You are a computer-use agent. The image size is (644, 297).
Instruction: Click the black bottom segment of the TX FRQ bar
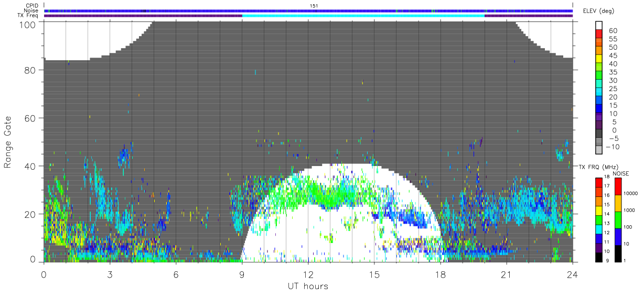click(598, 257)
